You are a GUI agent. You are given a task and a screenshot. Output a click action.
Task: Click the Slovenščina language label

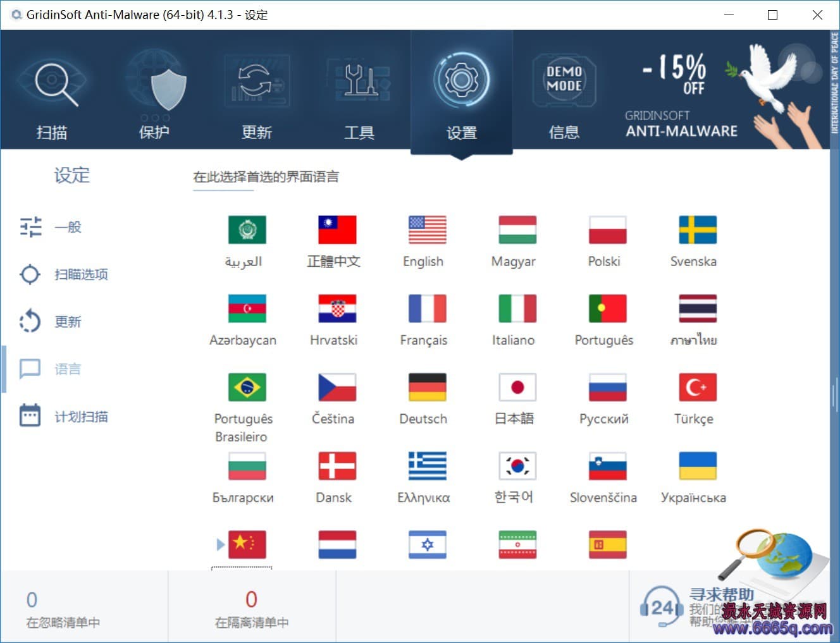603,498
